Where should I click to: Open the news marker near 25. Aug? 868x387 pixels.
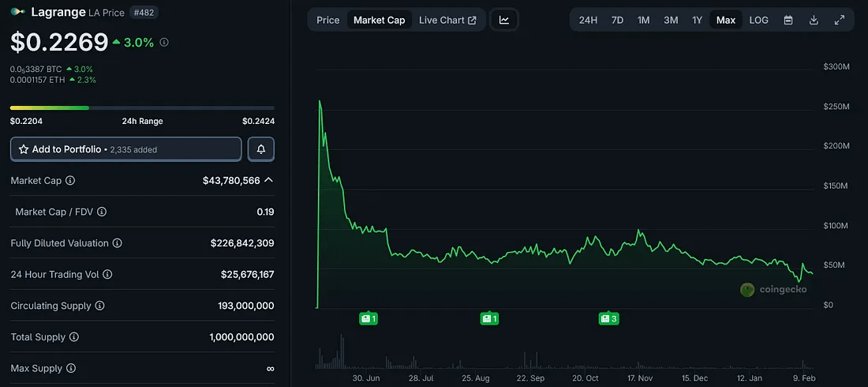pos(489,319)
